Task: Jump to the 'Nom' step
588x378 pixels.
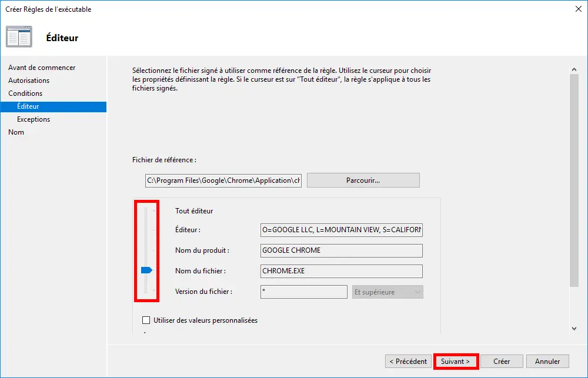Action: point(16,132)
